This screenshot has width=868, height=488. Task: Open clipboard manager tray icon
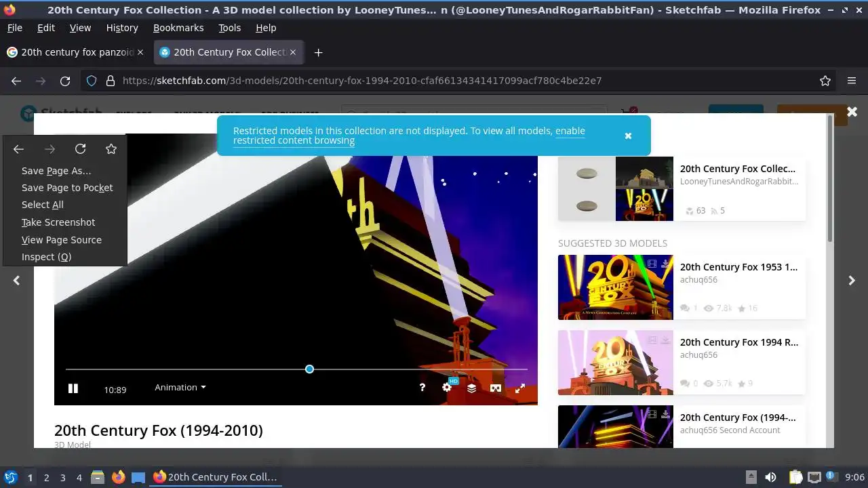796,477
